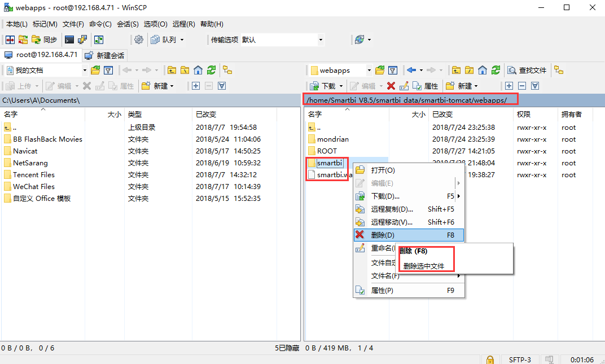Launch the PuTTY session icon

tap(82, 40)
